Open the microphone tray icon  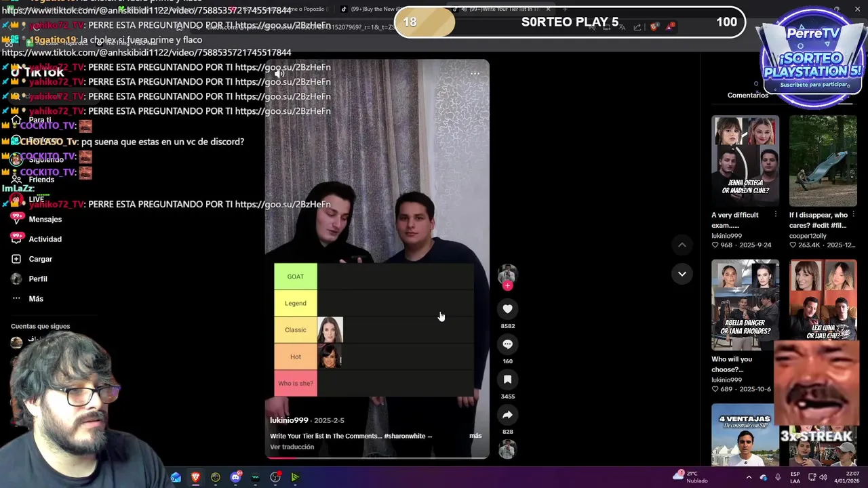[x=778, y=477]
